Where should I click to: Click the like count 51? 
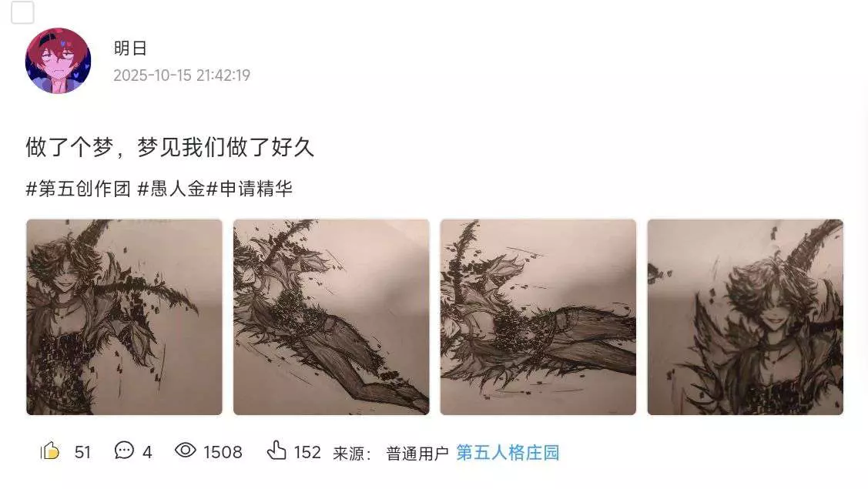coord(82,453)
